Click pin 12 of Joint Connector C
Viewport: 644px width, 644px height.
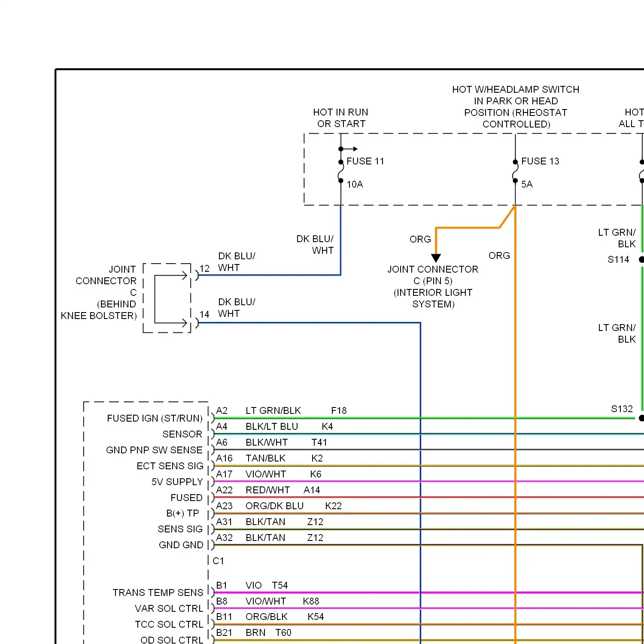tap(204, 268)
